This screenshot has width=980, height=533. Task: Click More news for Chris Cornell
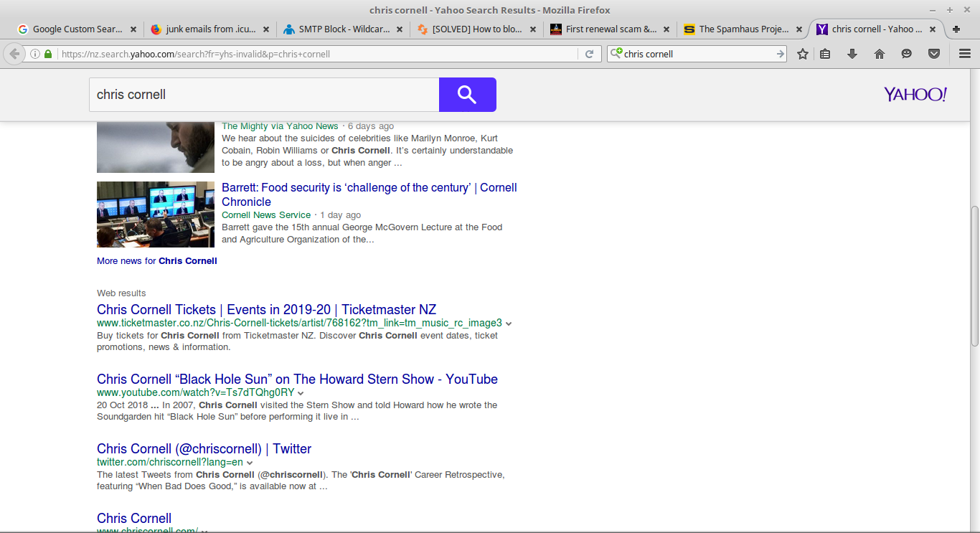(157, 261)
